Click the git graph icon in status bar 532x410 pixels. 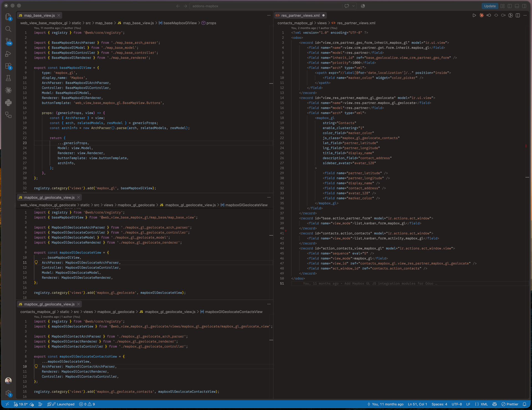point(40,404)
